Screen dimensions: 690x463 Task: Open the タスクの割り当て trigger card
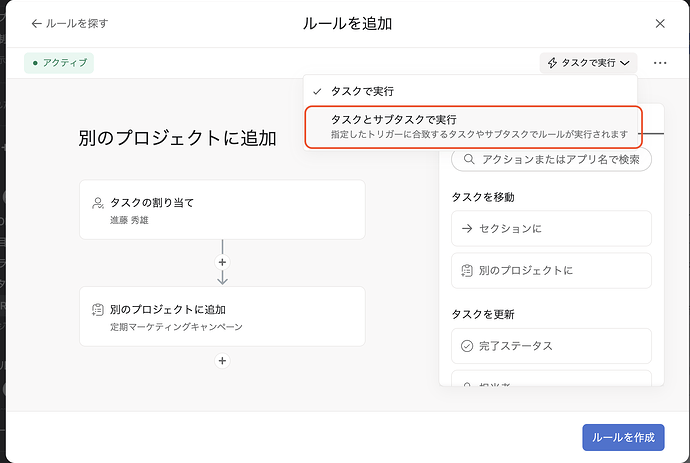[x=222, y=210]
